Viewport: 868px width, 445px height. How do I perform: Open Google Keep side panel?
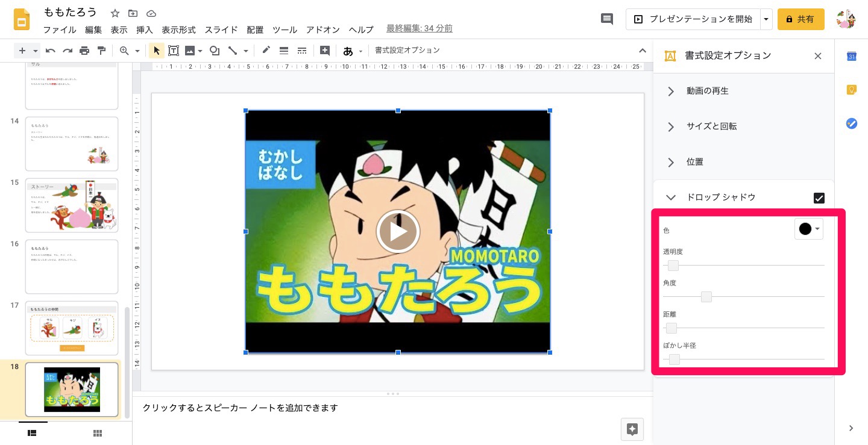852,90
